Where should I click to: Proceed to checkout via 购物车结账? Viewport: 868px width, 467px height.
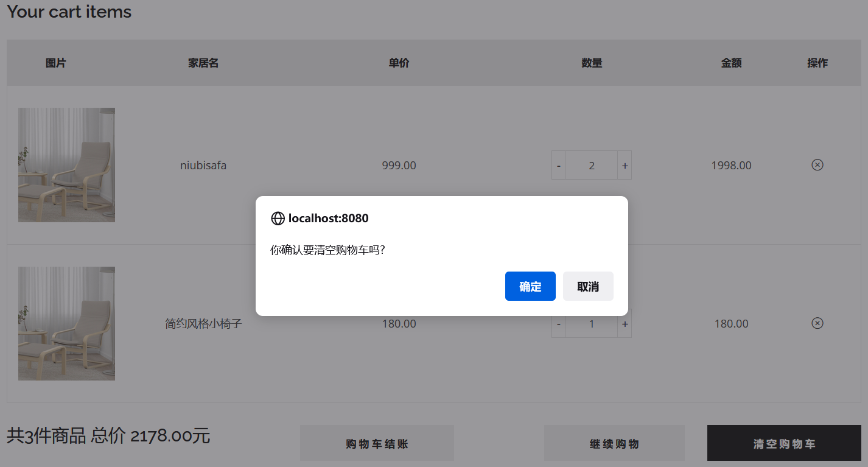tap(377, 443)
